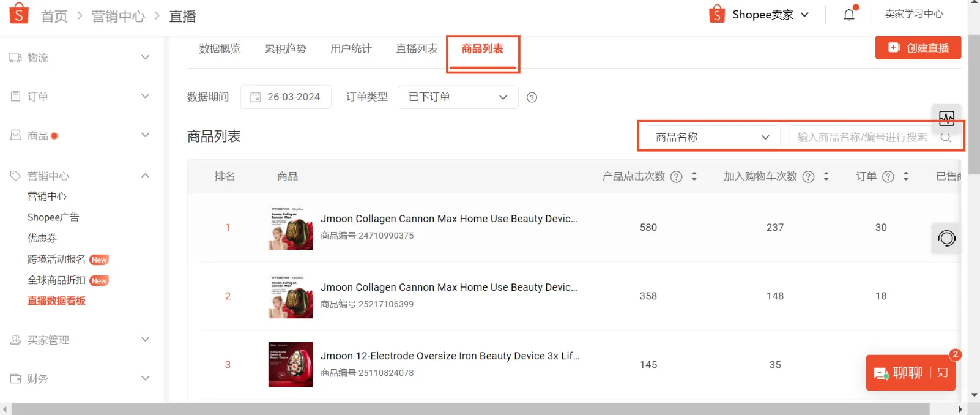Click help icon next to order type
This screenshot has width=980, height=415.
click(x=532, y=97)
